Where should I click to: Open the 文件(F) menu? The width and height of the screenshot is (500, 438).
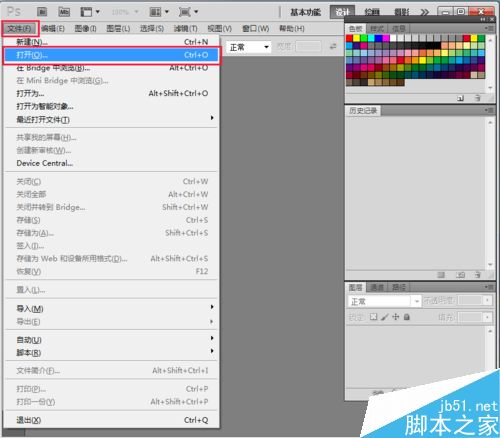[x=20, y=29]
